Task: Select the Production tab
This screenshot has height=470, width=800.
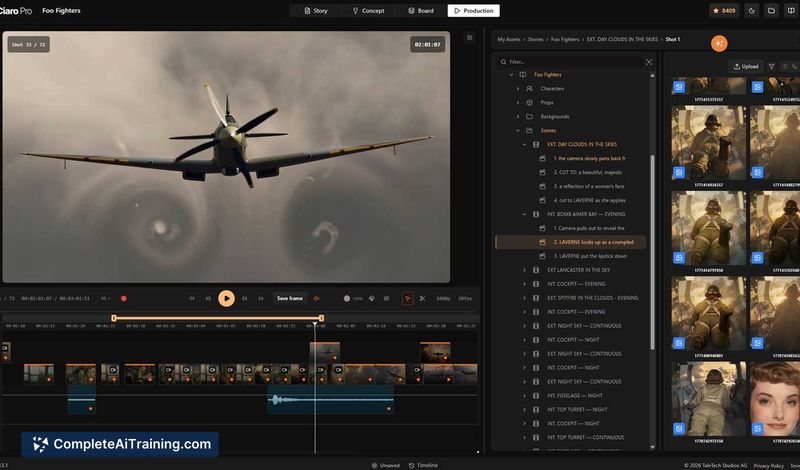Action: pos(473,10)
